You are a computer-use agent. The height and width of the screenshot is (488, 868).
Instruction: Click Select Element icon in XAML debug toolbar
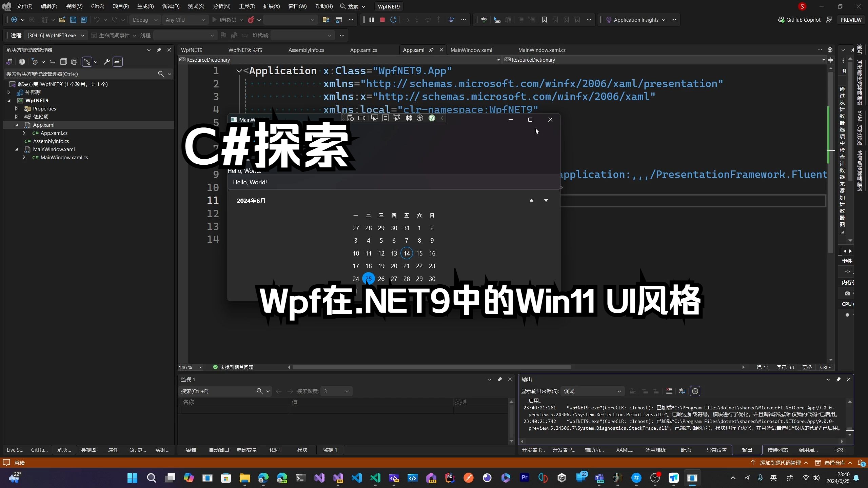pyautogui.click(x=374, y=118)
